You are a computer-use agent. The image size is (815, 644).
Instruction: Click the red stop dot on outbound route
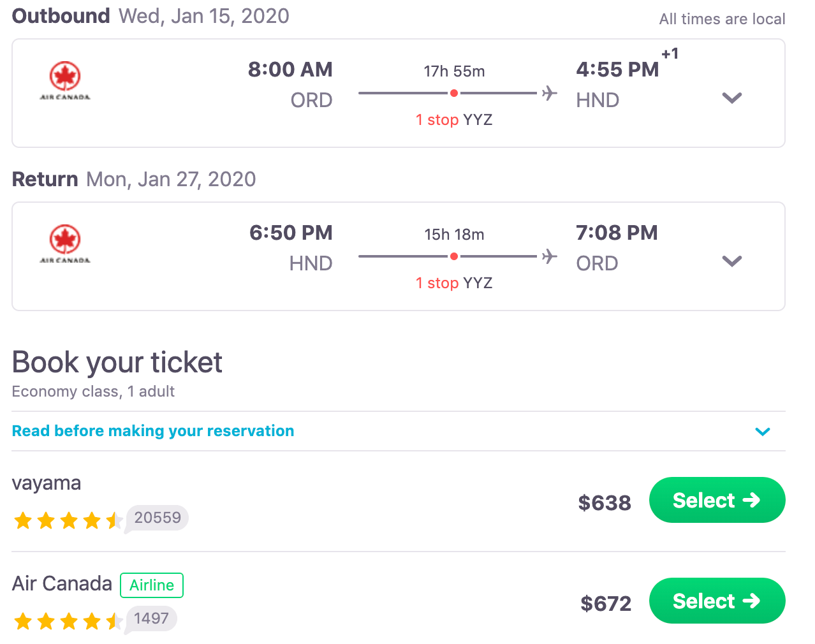(453, 93)
